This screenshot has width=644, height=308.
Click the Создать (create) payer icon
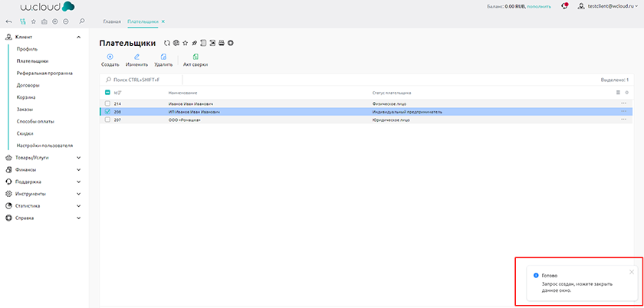coord(110,57)
